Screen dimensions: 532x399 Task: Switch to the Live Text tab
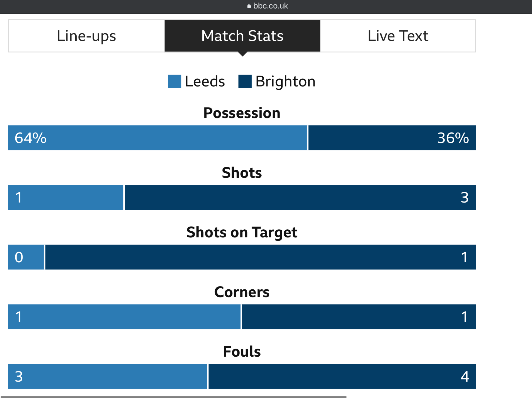398,36
